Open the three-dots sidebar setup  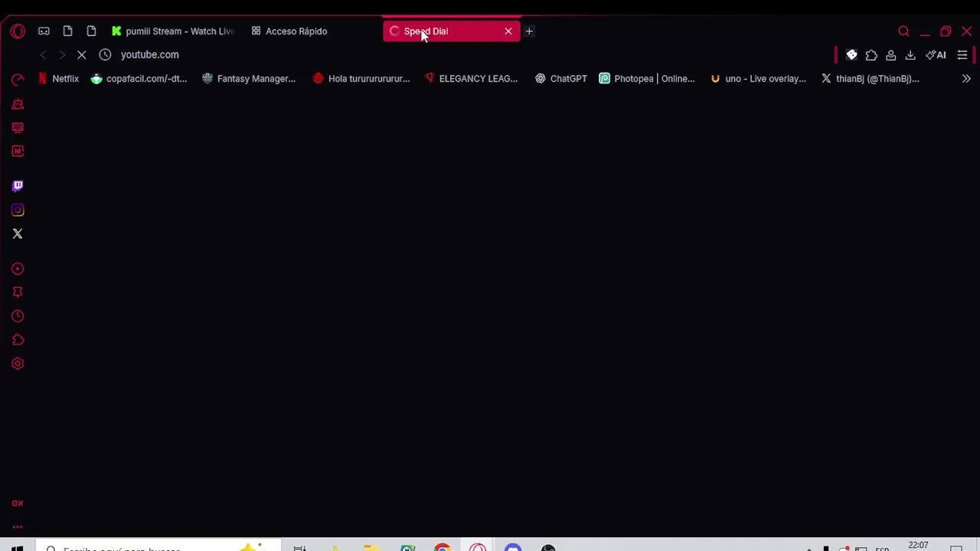(18, 527)
